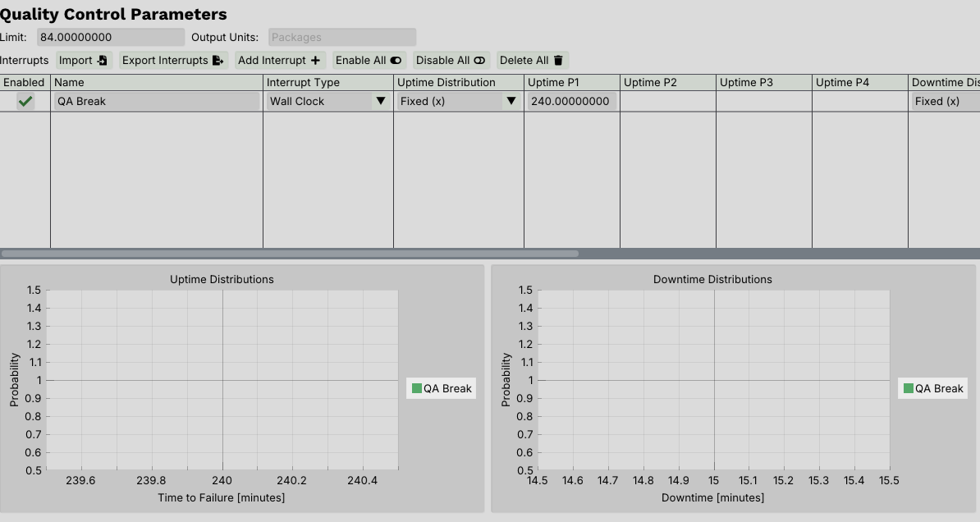Screen dimensions: 980x522
Task: Click the Uptime P1 value 240.00000000
Action: pos(571,101)
